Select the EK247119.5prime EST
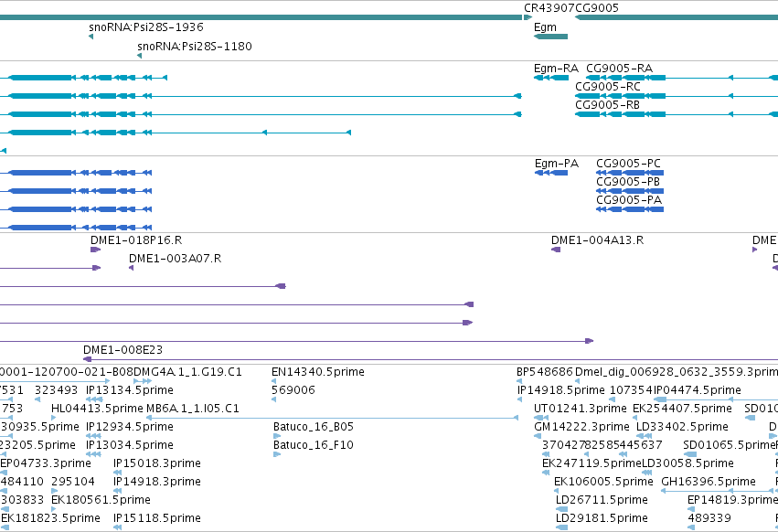778x532 pixels. click(x=546, y=473)
